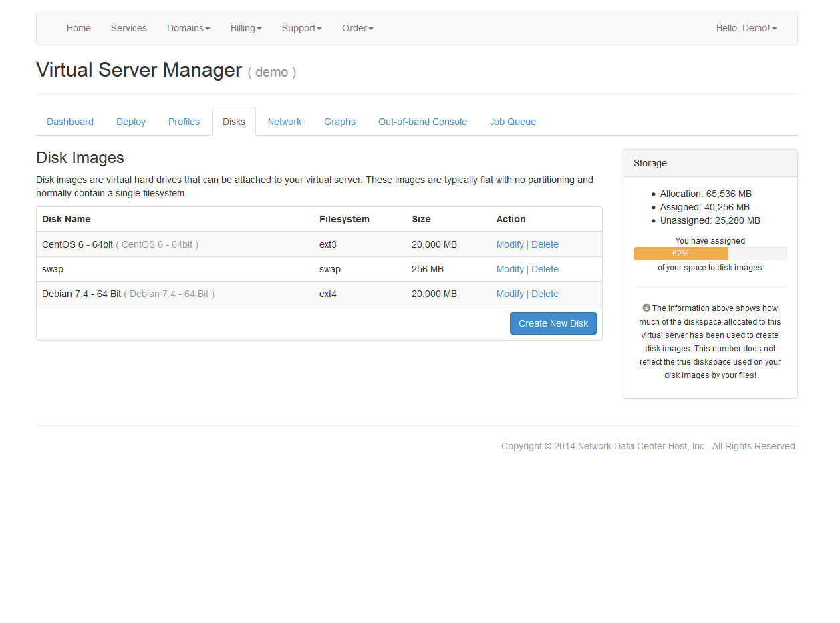Open the Hello, Demo! user menu

(x=746, y=28)
